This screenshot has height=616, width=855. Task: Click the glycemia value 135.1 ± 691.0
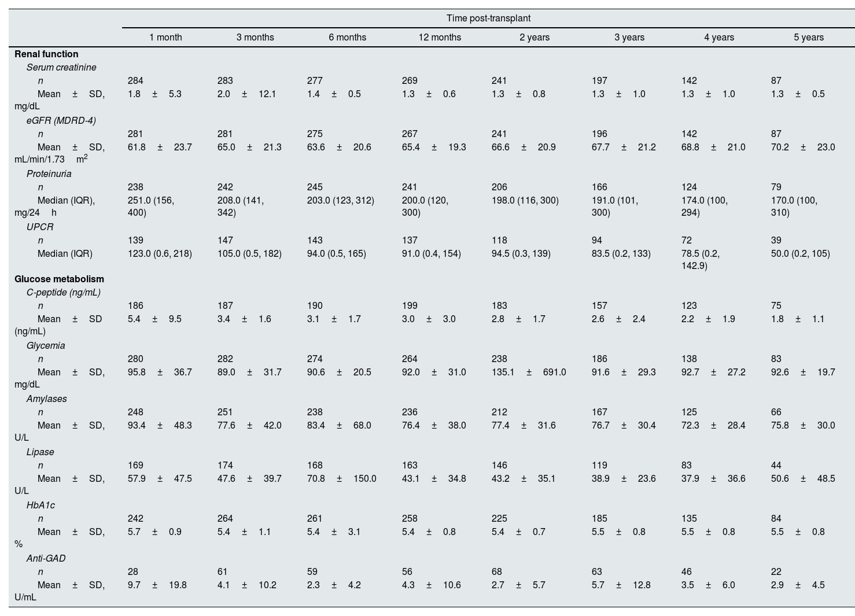[x=528, y=372]
